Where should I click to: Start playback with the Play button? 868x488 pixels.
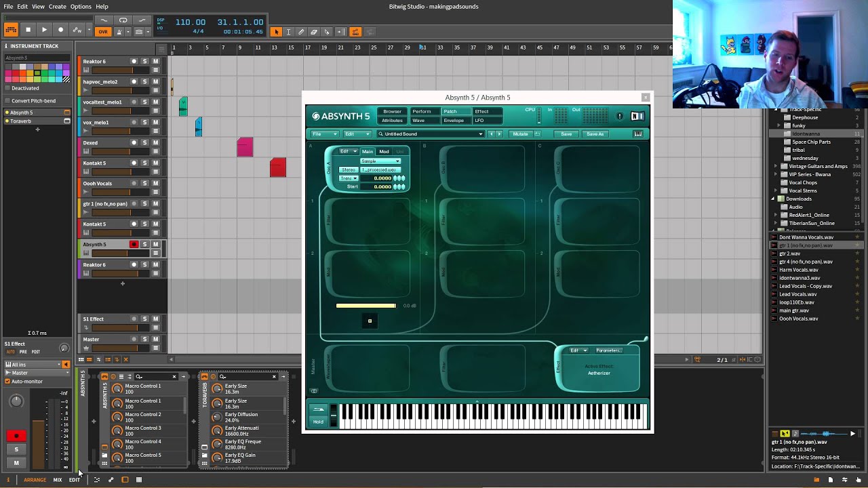pyautogui.click(x=44, y=30)
